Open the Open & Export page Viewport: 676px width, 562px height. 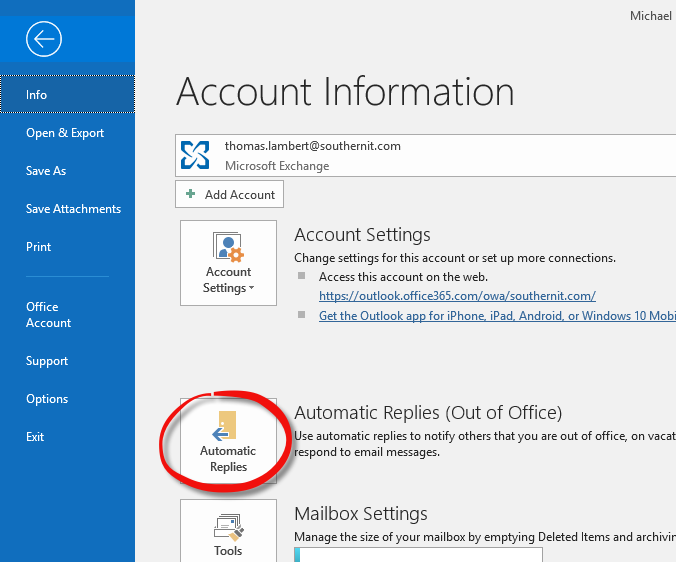(67, 133)
